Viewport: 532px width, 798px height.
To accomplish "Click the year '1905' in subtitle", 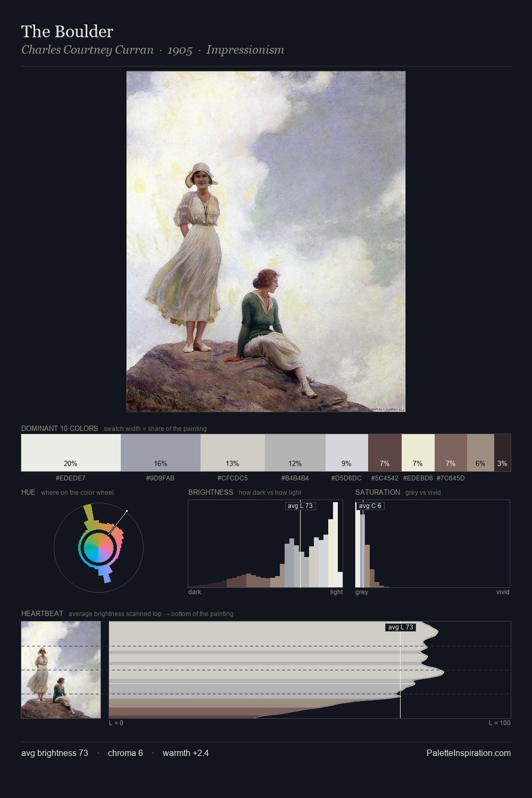I will click(180, 50).
